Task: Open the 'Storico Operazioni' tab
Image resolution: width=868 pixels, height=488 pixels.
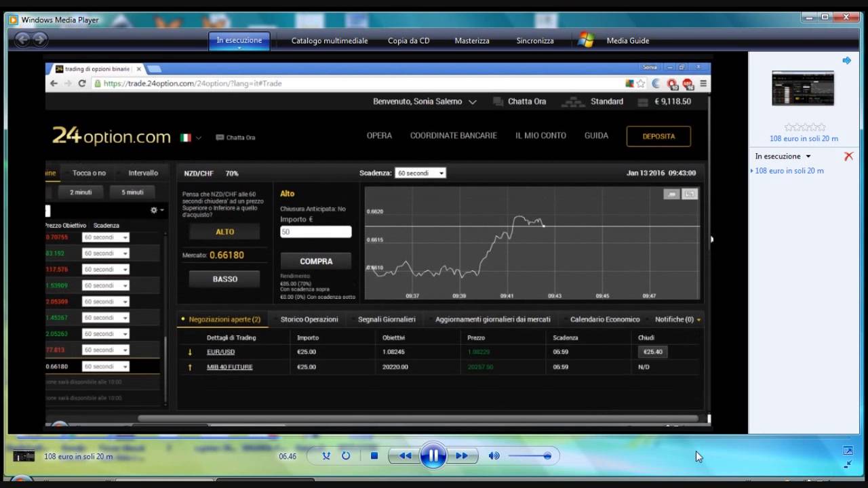Action: pyautogui.click(x=309, y=319)
